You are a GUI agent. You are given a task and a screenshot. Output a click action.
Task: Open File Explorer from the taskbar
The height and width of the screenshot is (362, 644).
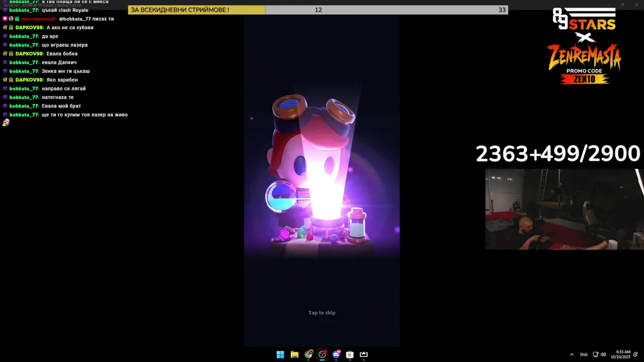(294, 354)
